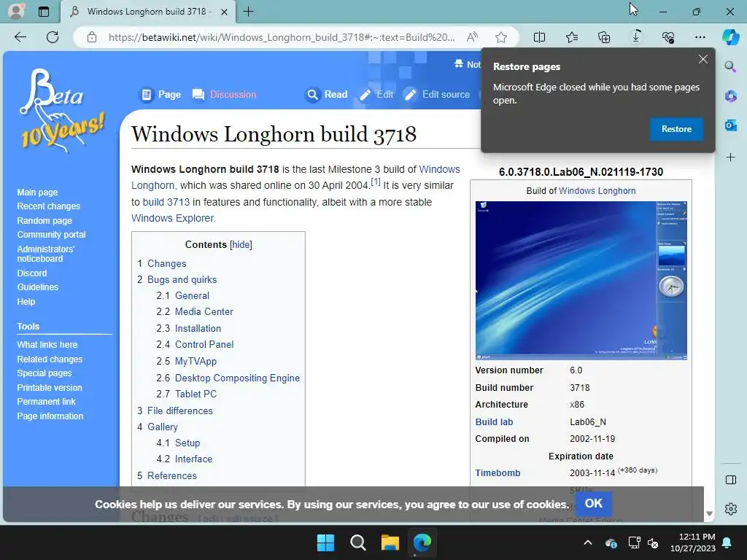Add page to favorites star icon
The height and width of the screenshot is (560, 747).
[500, 37]
